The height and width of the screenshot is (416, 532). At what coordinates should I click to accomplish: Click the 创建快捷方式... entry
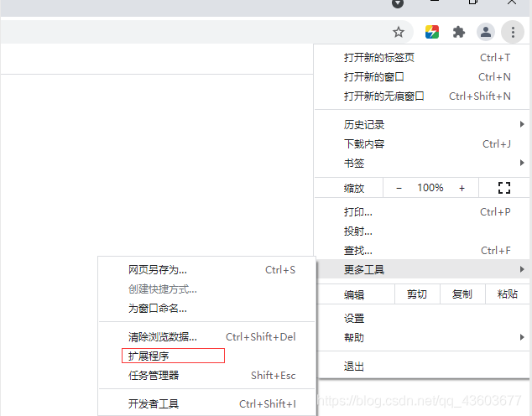(206, 289)
